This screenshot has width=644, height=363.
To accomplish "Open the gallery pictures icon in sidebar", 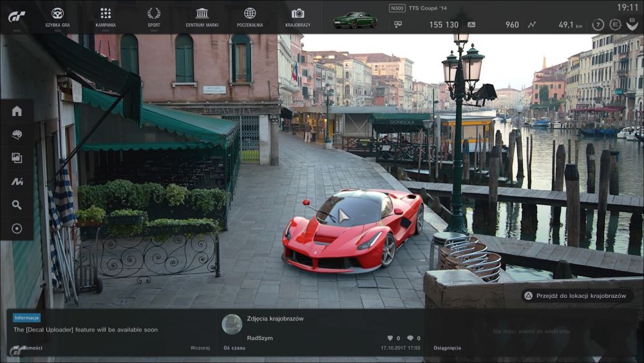I will [x=17, y=158].
